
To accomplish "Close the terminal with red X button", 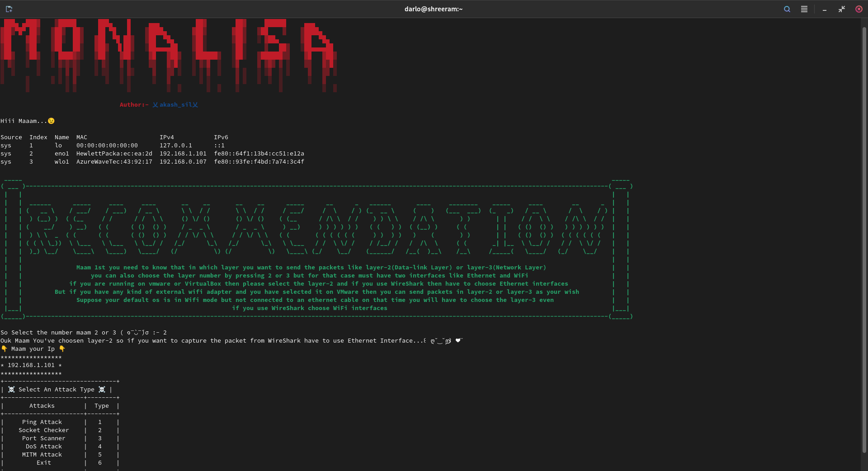I will (859, 9).
